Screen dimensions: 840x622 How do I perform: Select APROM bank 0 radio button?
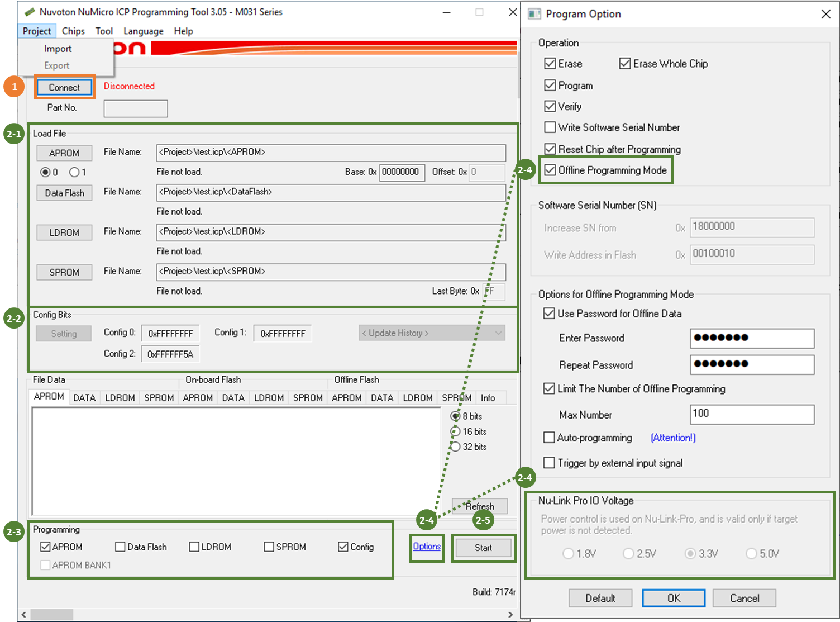[45, 172]
